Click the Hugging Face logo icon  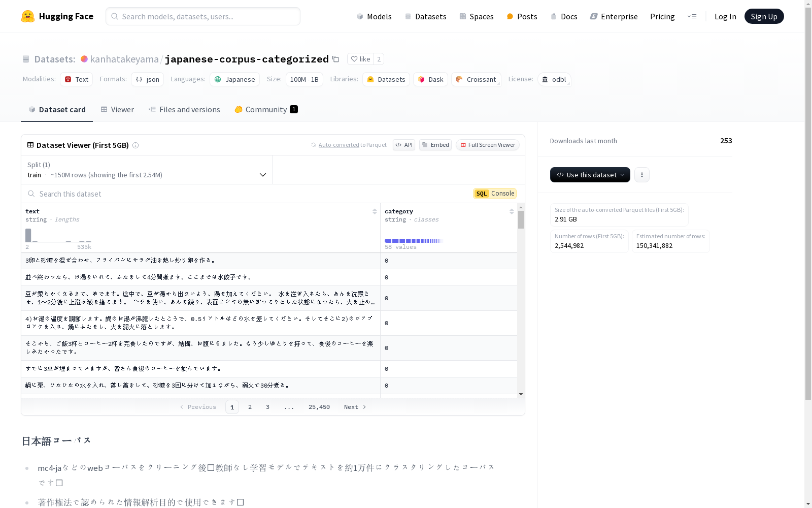coord(28,16)
